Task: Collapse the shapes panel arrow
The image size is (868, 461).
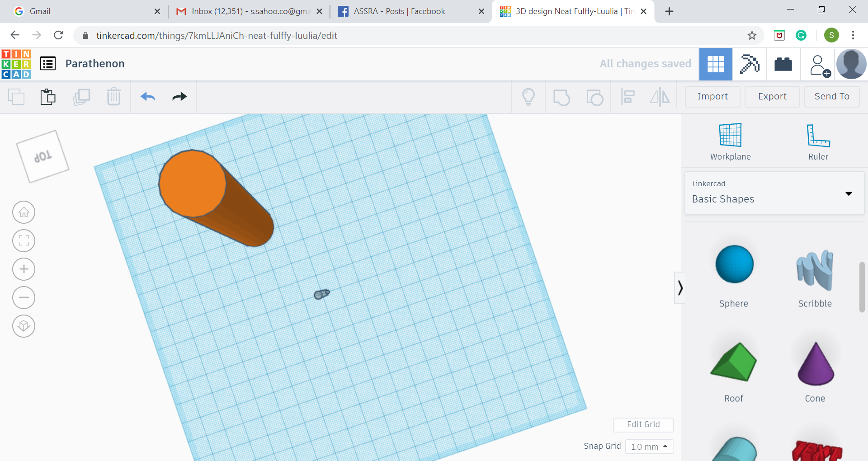Action: pos(679,287)
